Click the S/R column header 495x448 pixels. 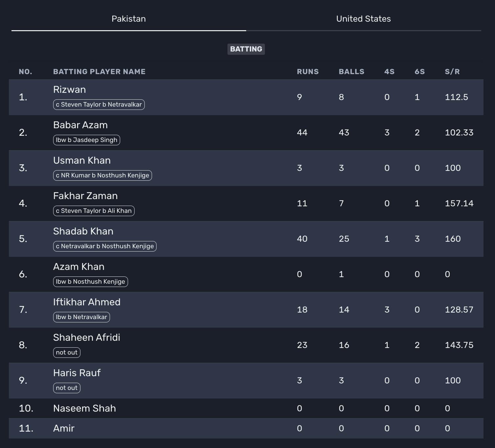point(452,71)
